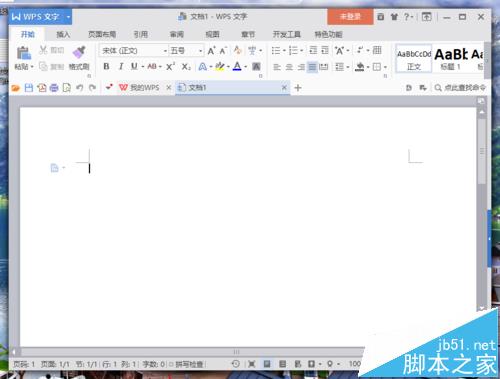Image resolution: width=500 pixels, height=379 pixels.
Task: Click the history clock icon in status bar
Action: point(235,364)
